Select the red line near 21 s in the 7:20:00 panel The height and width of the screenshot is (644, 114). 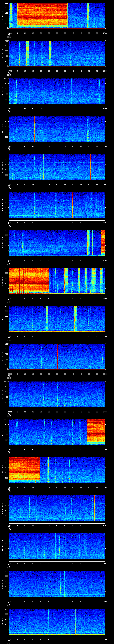pyautogui.click(x=43, y=167)
